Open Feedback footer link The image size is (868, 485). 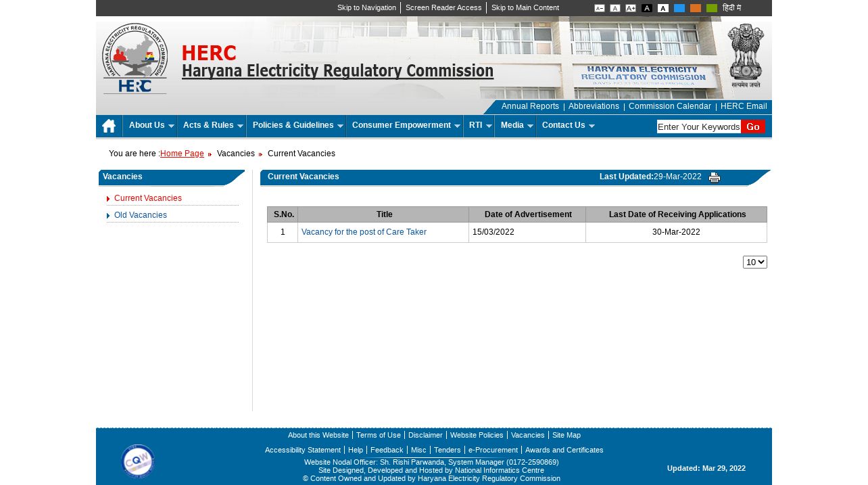click(x=387, y=450)
